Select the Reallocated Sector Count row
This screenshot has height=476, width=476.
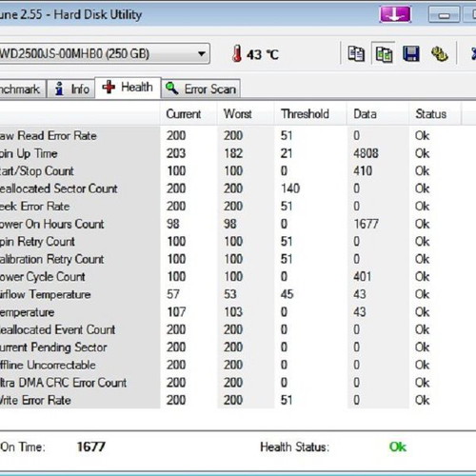click(230, 188)
